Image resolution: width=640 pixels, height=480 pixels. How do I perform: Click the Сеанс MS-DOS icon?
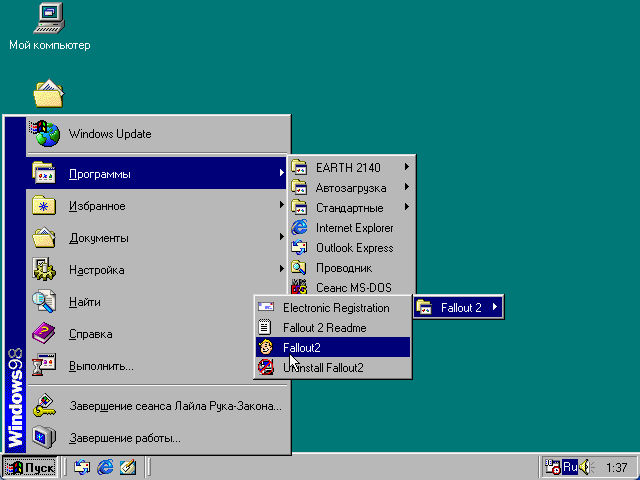pyautogui.click(x=299, y=287)
